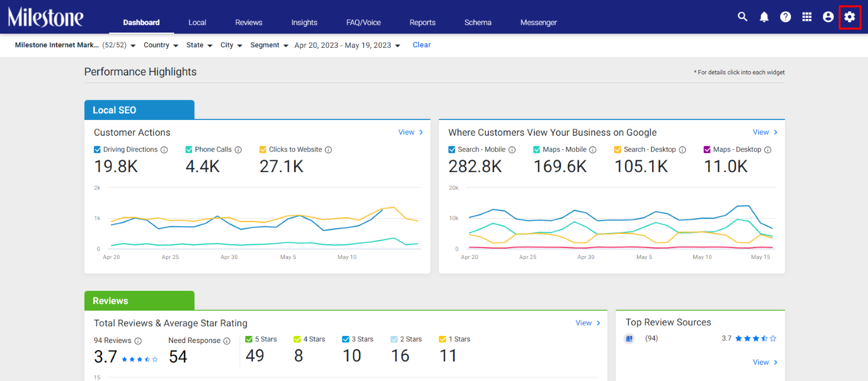
Task: Click the help question mark icon
Action: pyautogui.click(x=785, y=17)
